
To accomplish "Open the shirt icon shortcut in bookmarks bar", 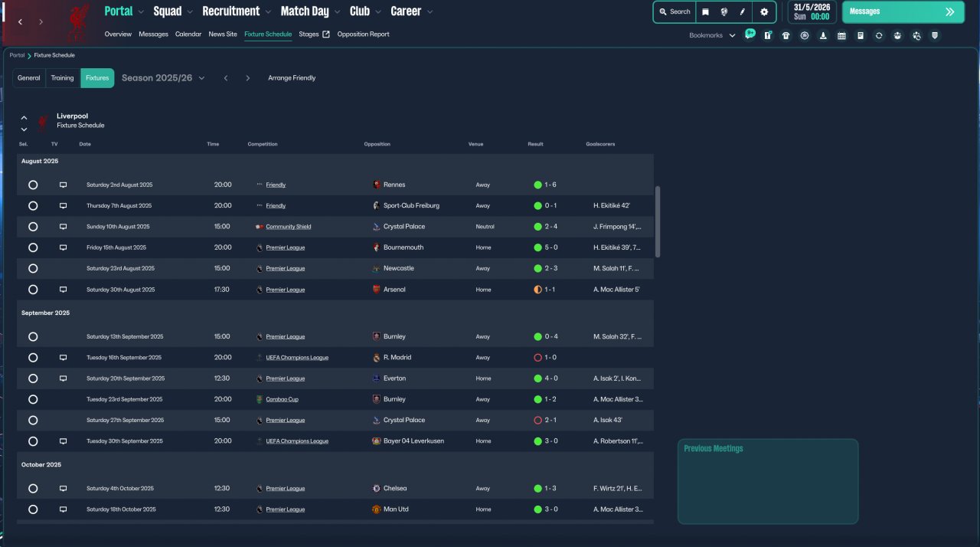I will click(x=786, y=35).
